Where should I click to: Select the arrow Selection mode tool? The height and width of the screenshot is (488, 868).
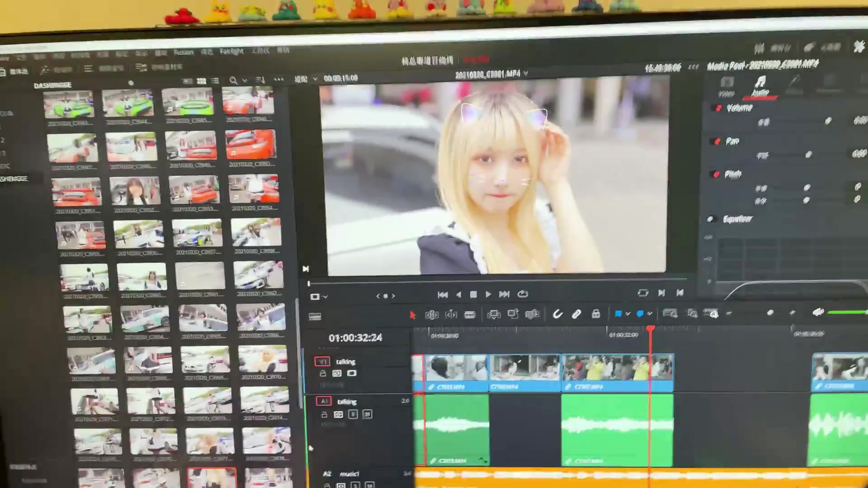pyautogui.click(x=412, y=315)
